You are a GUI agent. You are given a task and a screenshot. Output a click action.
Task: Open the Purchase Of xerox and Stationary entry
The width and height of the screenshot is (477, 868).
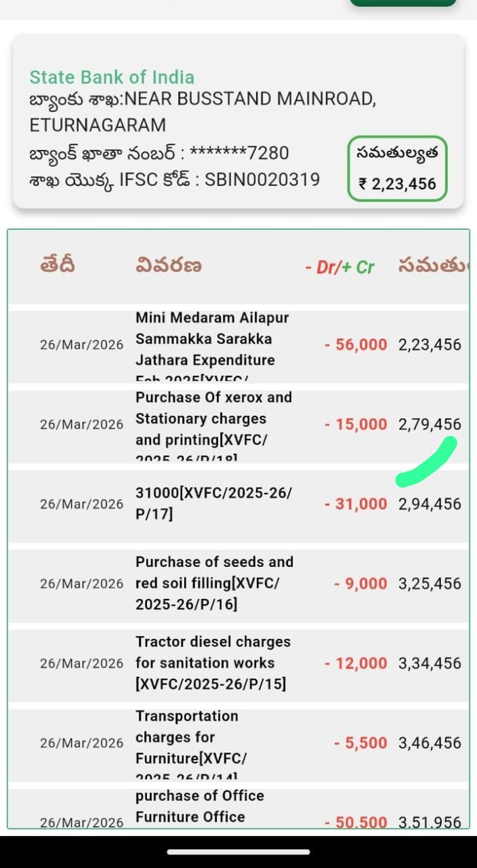click(213, 425)
